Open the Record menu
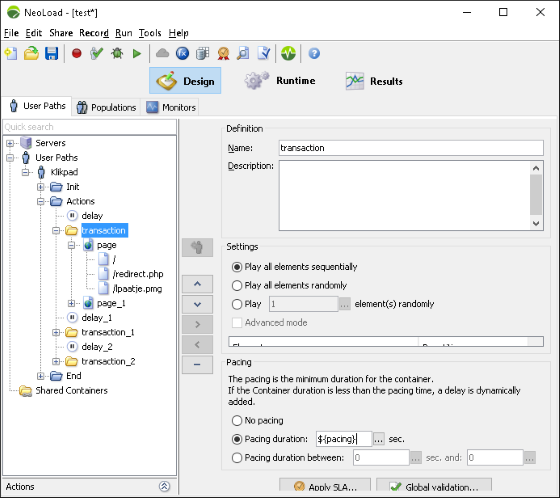The width and height of the screenshot is (560, 498). pos(94,33)
